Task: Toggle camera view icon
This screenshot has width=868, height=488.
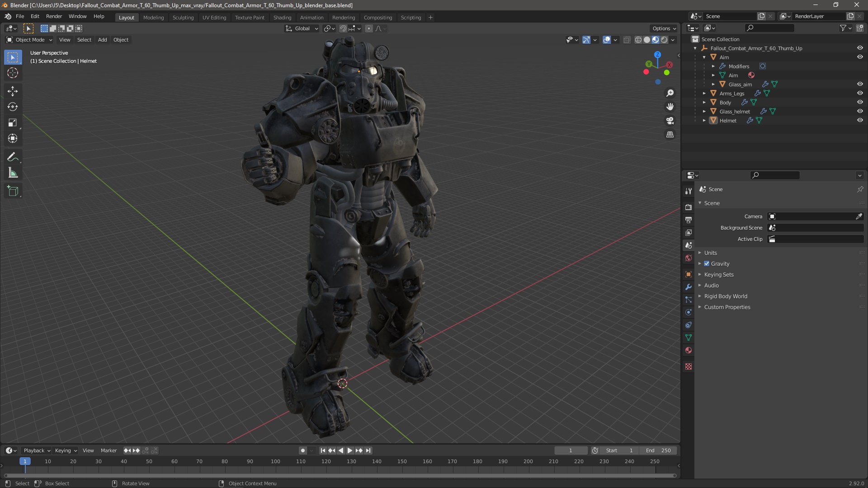Action: pyautogui.click(x=670, y=121)
